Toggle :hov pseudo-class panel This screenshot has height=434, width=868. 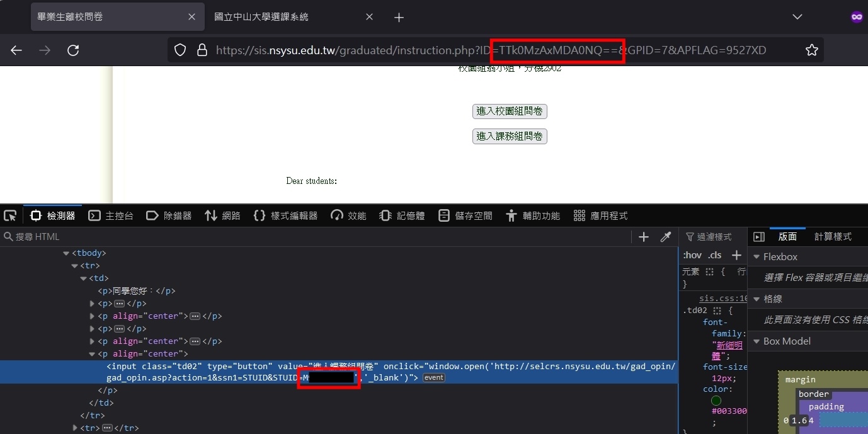pyautogui.click(x=692, y=255)
